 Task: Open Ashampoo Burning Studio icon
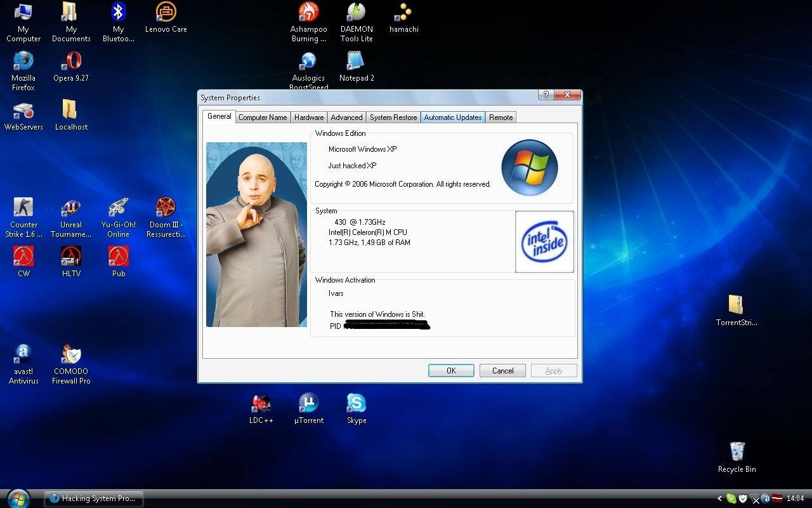(x=309, y=22)
